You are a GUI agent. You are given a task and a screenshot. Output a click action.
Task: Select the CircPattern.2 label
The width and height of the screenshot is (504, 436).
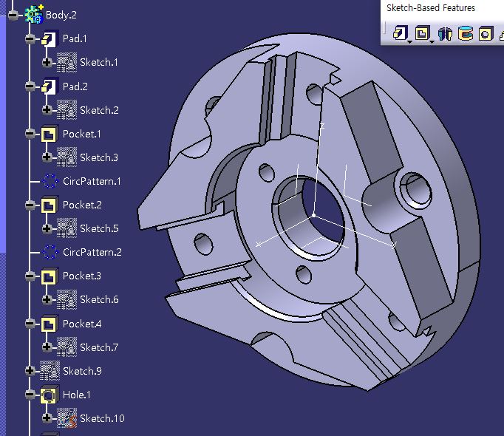[x=92, y=252]
